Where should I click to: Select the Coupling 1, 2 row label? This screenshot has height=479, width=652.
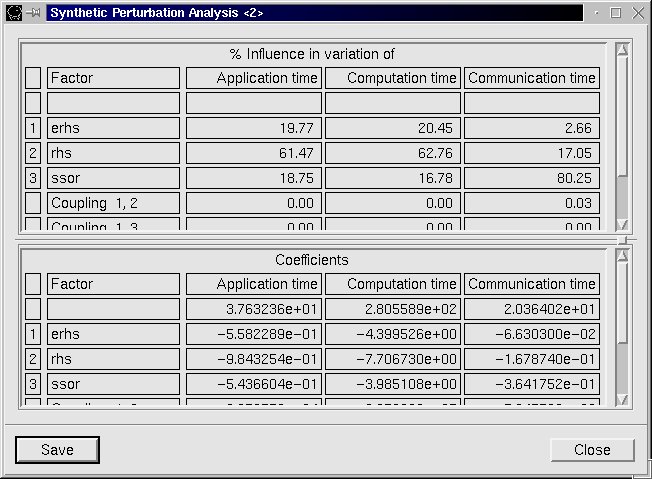[114, 202]
